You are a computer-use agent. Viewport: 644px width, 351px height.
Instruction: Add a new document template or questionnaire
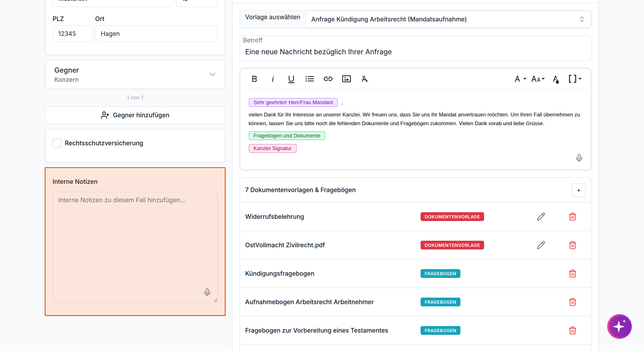[579, 190]
